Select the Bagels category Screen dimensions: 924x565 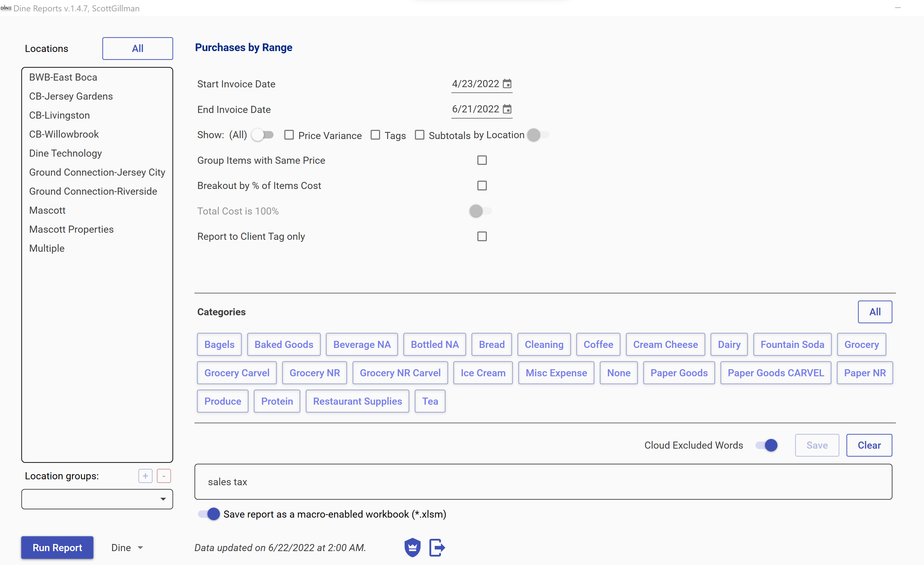[219, 345]
